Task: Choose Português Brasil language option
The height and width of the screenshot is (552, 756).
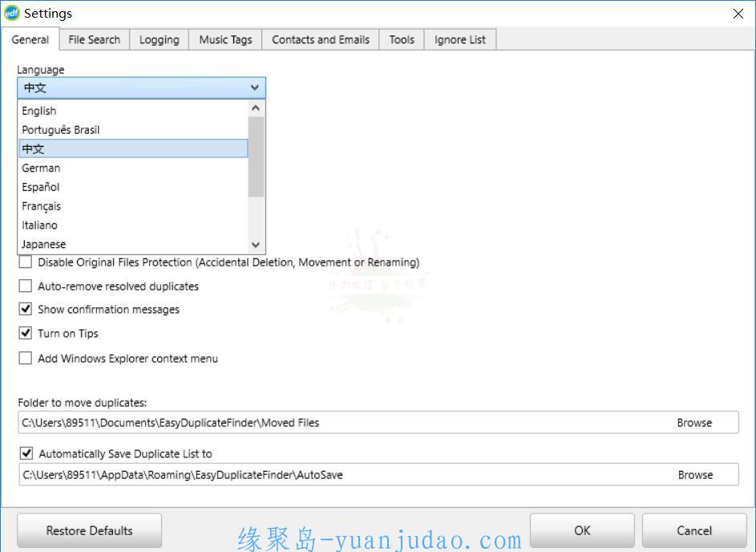Action: [134, 130]
